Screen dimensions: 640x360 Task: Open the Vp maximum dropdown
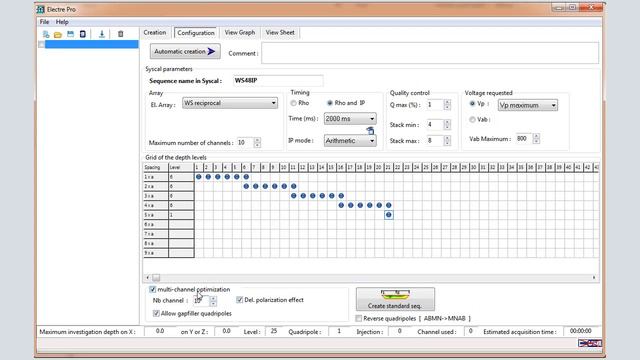coord(527,105)
